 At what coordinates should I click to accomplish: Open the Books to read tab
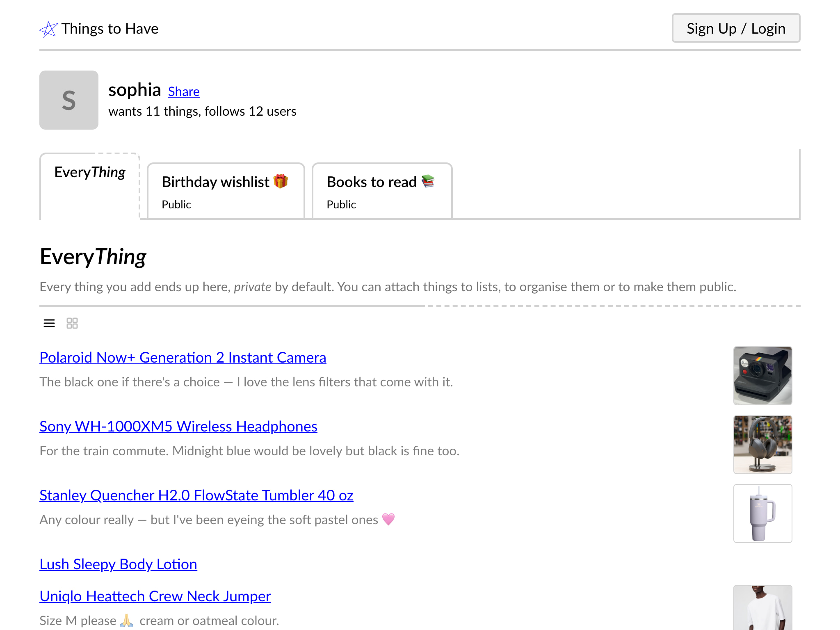382,191
